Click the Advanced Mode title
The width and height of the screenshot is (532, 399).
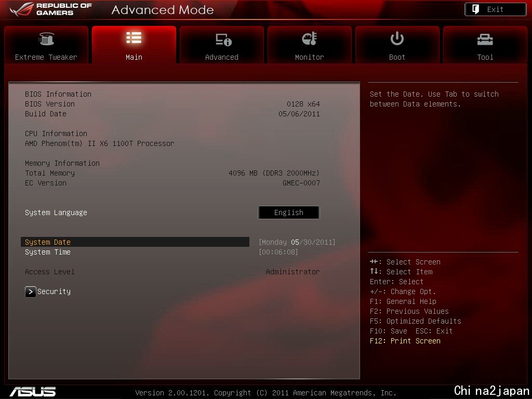(x=163, y=10)
